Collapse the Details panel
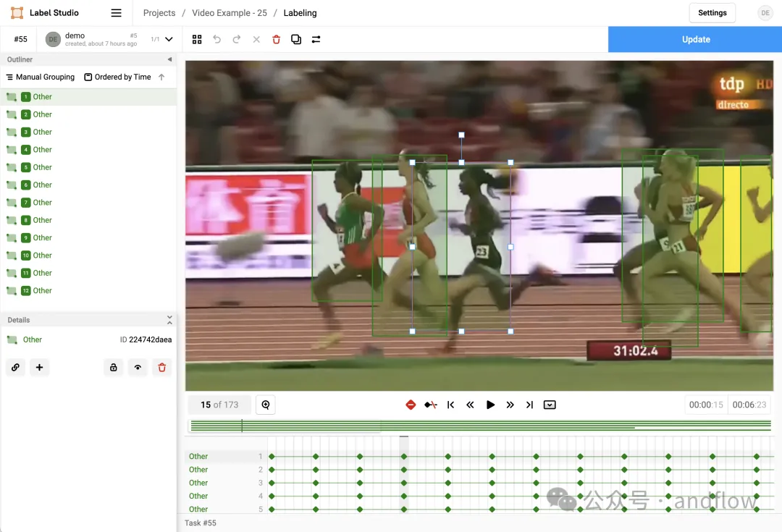 click(169, 320)
